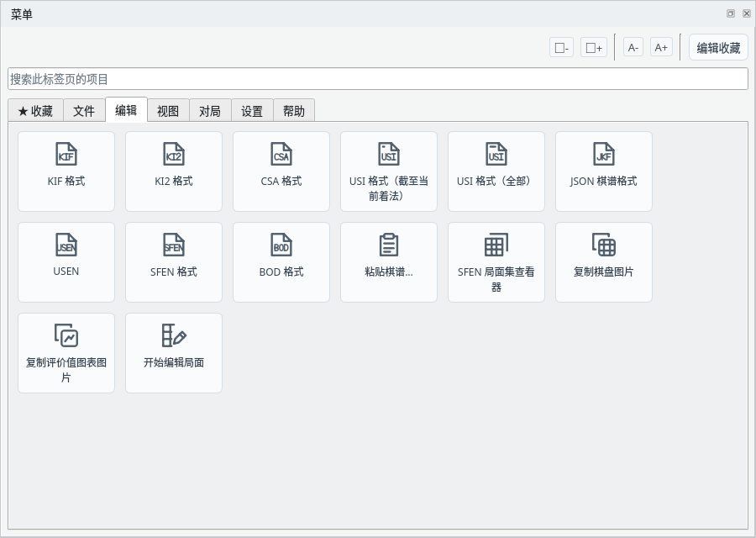Open the SFEN 局面集查看器 icon
This screenshot has width=756, height=538.
(496, 245)
